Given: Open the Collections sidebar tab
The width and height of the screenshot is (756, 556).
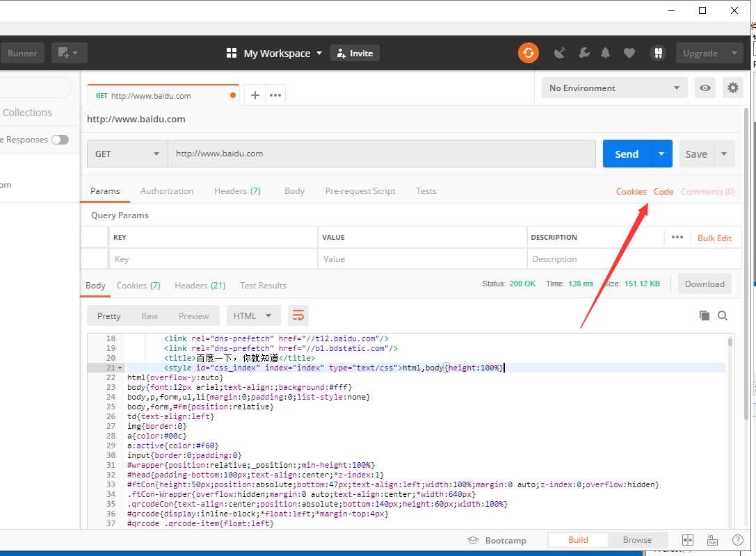Looking at the screenshot, I should click(28, 113).
